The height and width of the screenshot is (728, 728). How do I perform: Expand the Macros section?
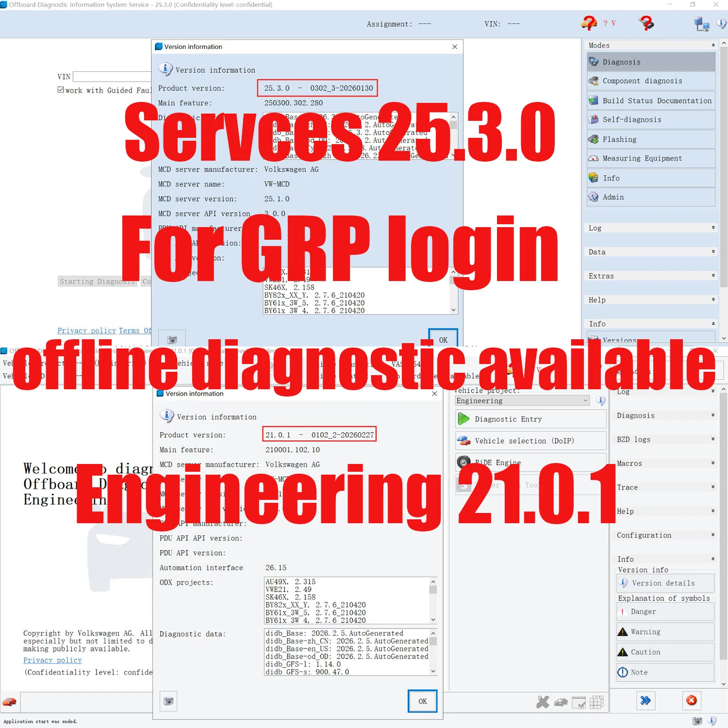[x=712, y=463]
